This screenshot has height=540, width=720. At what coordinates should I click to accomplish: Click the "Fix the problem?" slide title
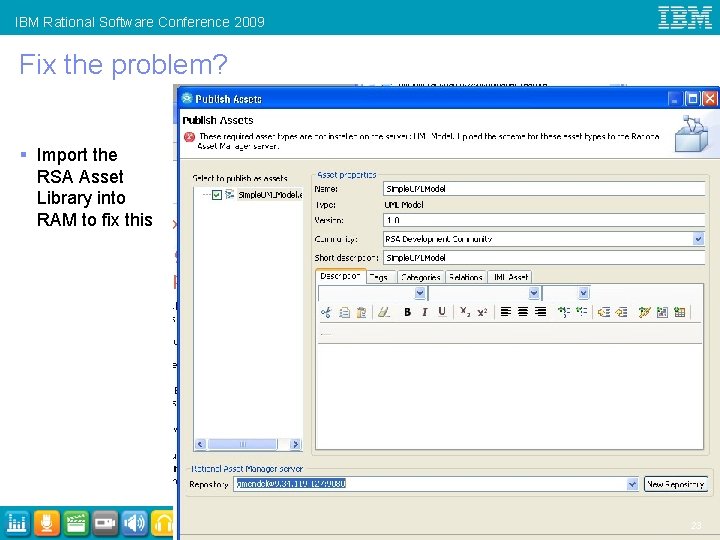pyautogui.click(x=124, y=64)
